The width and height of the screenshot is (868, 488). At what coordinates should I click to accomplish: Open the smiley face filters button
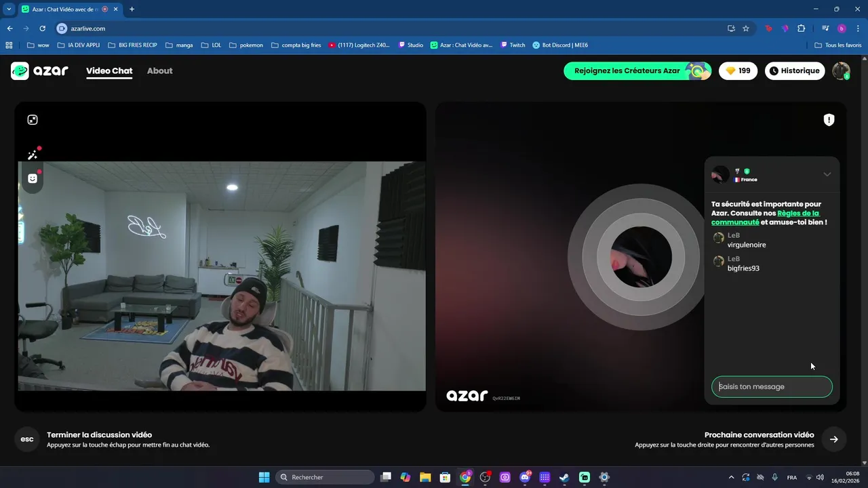33,178
